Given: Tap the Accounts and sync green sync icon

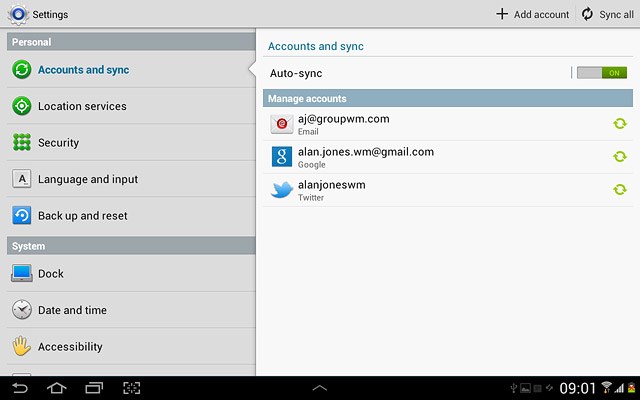Looking at the screenshot, I should 22,69.
